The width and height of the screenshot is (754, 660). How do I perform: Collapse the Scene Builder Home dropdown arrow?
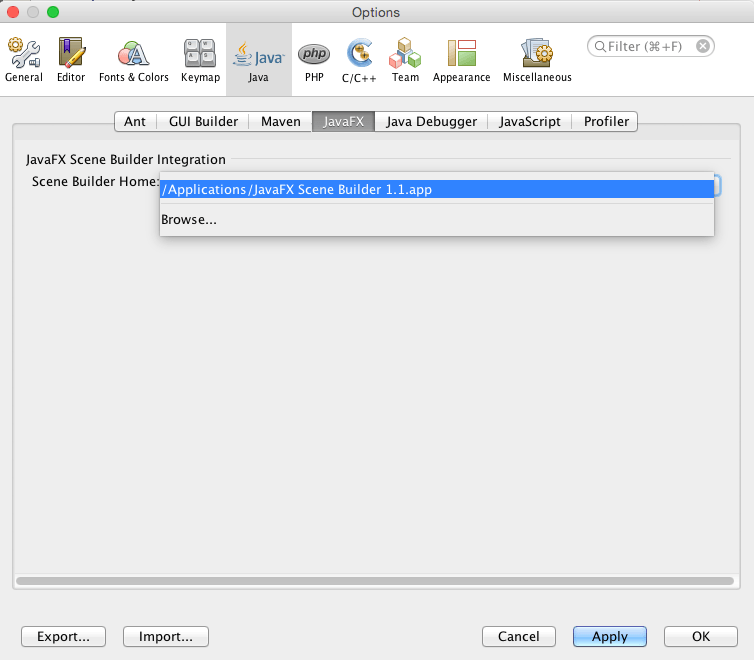tap(717, 185)
